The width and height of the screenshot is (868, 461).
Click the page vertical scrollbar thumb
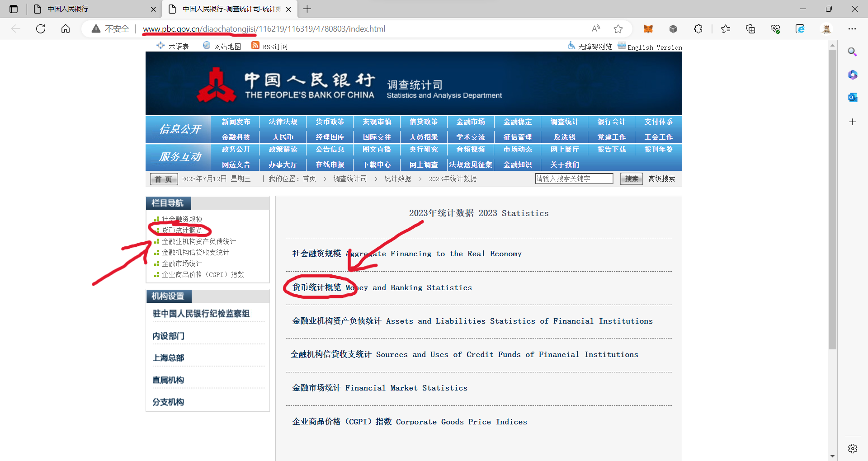(x=832, y=199)
